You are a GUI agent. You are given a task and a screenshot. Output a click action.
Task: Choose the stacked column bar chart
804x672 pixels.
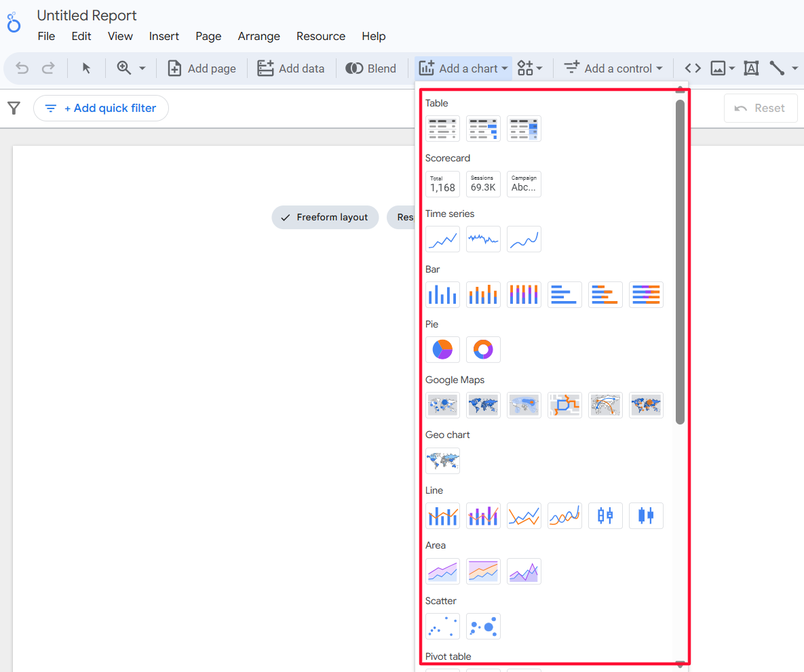coord(483,294)
